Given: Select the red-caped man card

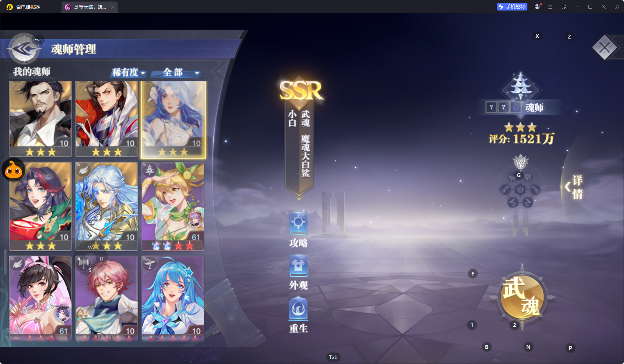Looking at the screenshot, I should click(x=106, y=119).
